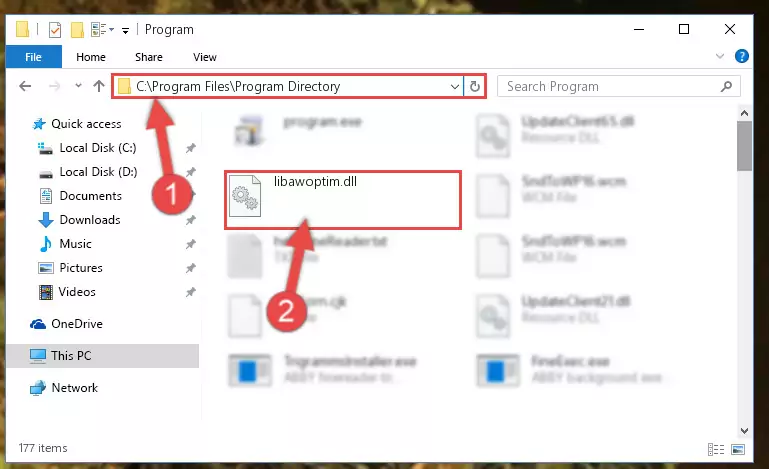Open the File menu tab
Image resolution: width=769 pixels, height=469 pixels.
pyautogui.click(x=33, y=57)
